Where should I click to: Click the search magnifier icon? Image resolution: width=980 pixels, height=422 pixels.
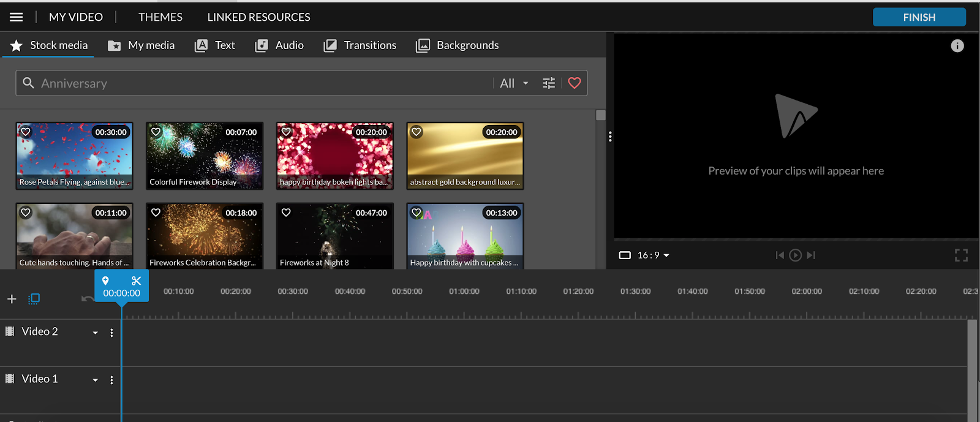click(28, 83)
